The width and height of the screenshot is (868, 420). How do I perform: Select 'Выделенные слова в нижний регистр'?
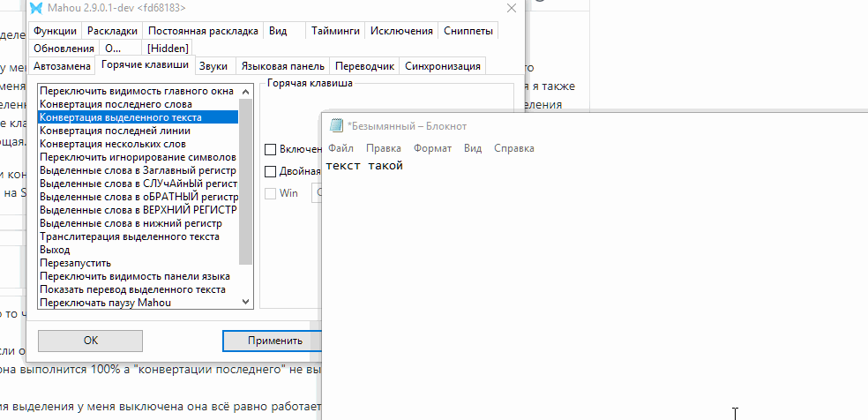tap(138, 223)
